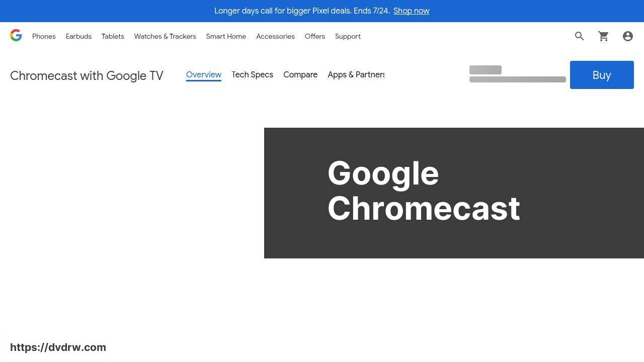Image resolution: width=644 pixels, height=362 pixels.
Task: Switch to the Compare tab
Action: coord(300,74)
